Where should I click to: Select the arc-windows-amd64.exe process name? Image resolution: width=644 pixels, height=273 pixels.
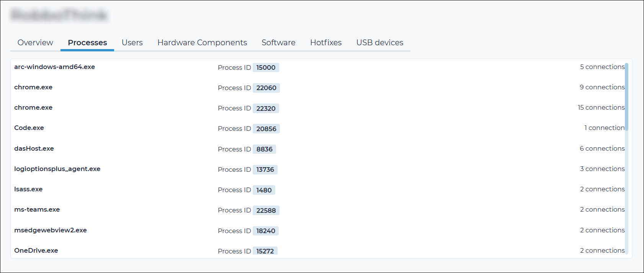click(x=54, y=67)
